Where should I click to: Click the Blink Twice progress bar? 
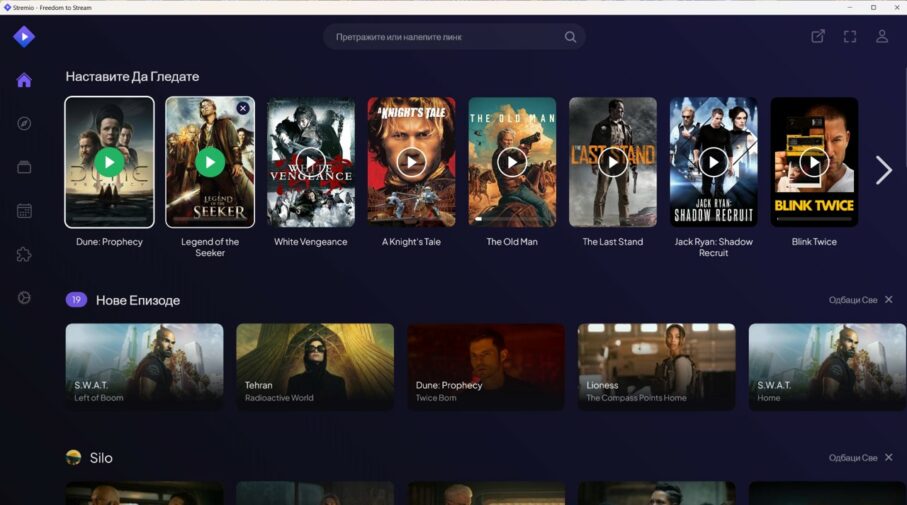tap(814, 219)
